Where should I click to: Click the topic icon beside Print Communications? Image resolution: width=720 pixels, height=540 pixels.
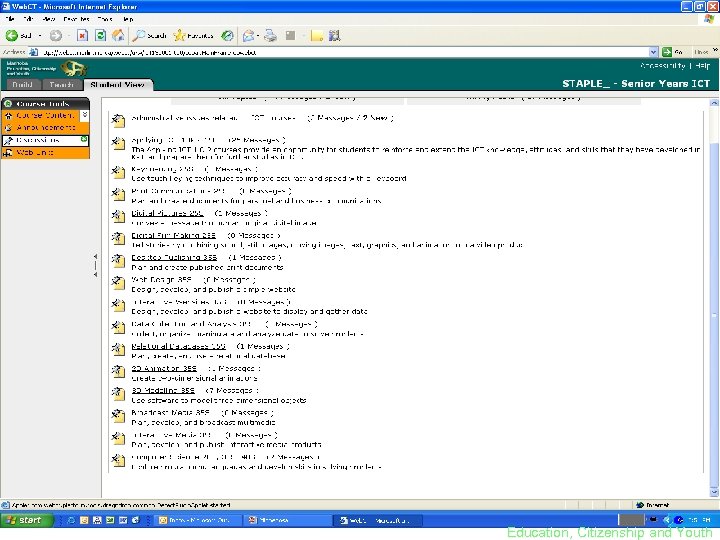point(118,194)
